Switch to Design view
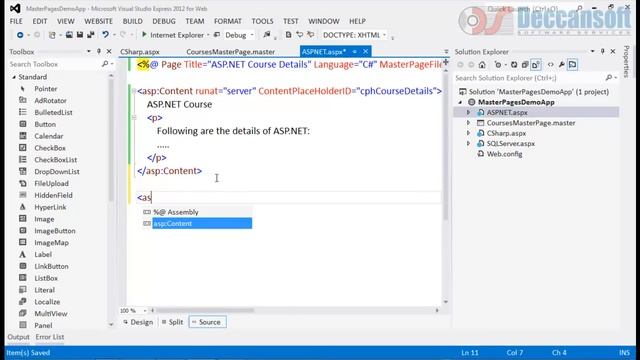This screenshot has width=640, height=360. (x=138, y=322)
